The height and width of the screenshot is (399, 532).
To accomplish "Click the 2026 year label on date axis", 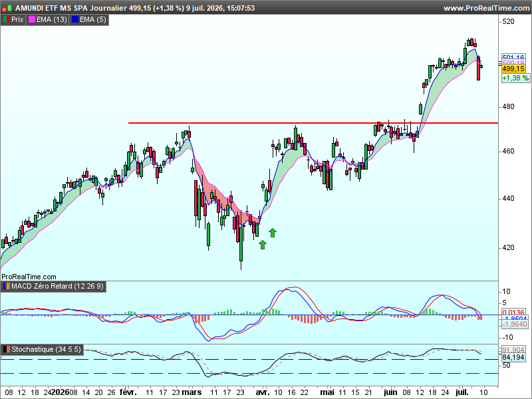I will pos(60,392).
